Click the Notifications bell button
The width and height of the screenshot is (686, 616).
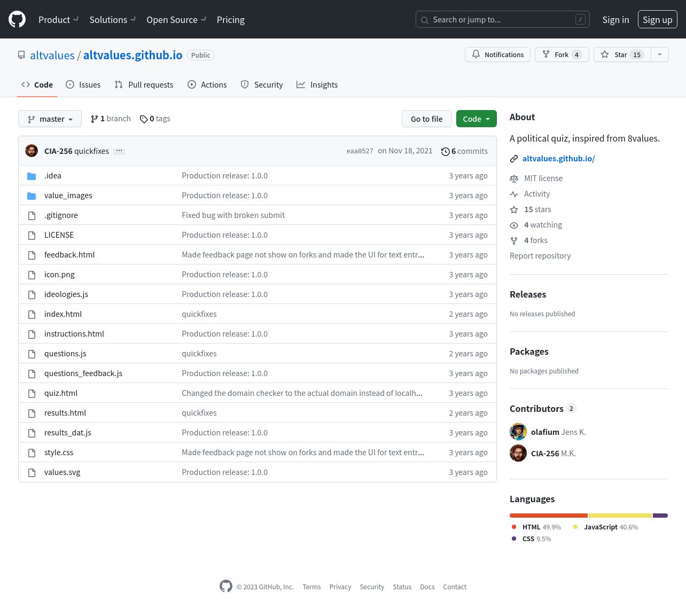point(498,54)
